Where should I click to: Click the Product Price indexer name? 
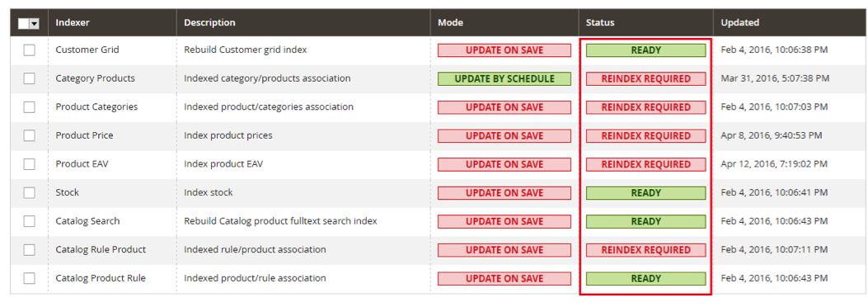(84, 136)
